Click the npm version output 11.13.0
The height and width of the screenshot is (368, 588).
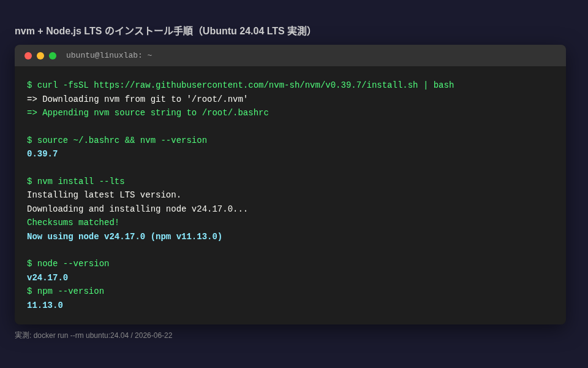tap(45, 305)
